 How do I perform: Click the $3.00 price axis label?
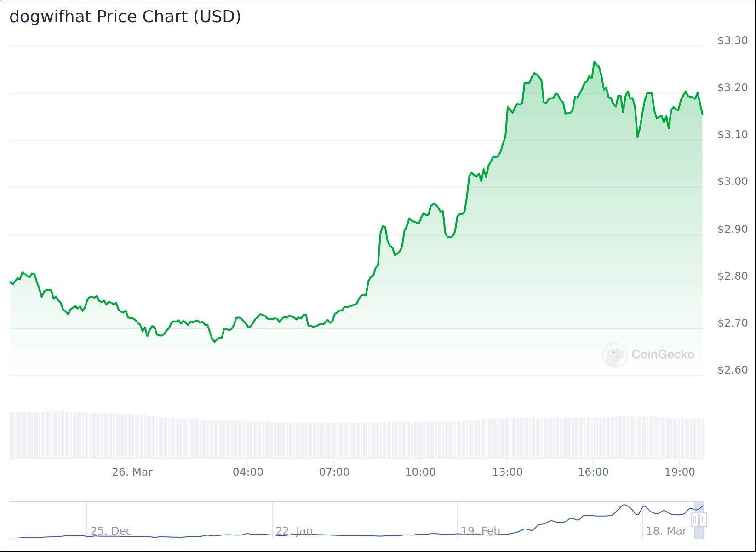(733, 181)
